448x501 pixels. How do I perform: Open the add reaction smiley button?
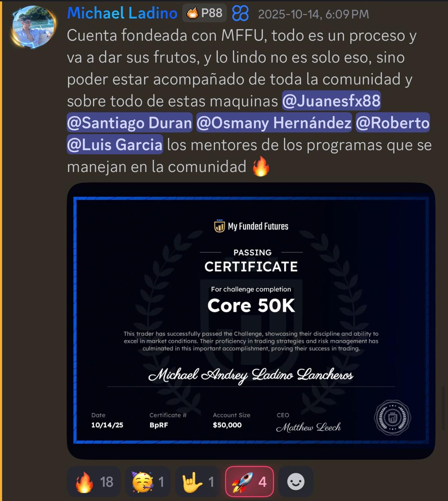(x=296, y=482)
